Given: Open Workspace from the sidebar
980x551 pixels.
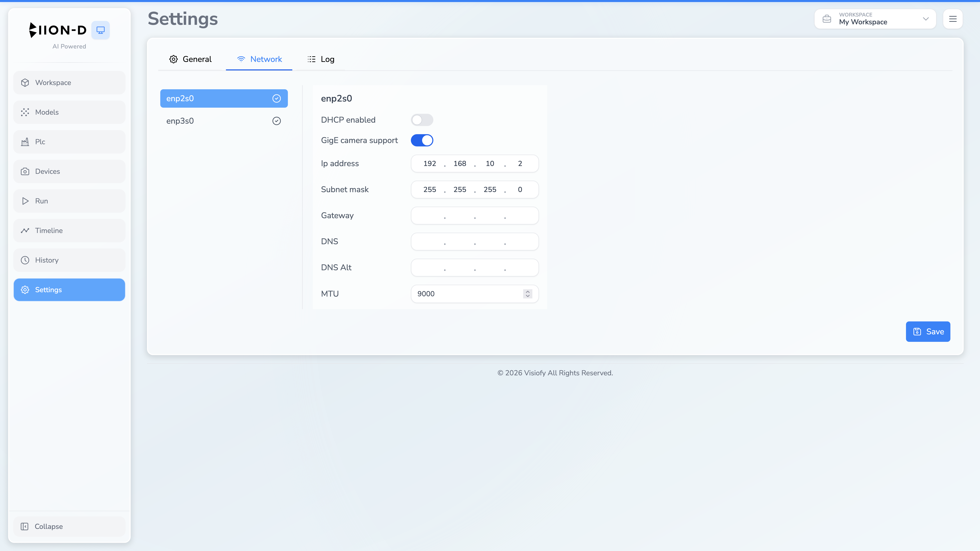Looking at the screenshot, I should pyautogui.click(x=69, y=82).
